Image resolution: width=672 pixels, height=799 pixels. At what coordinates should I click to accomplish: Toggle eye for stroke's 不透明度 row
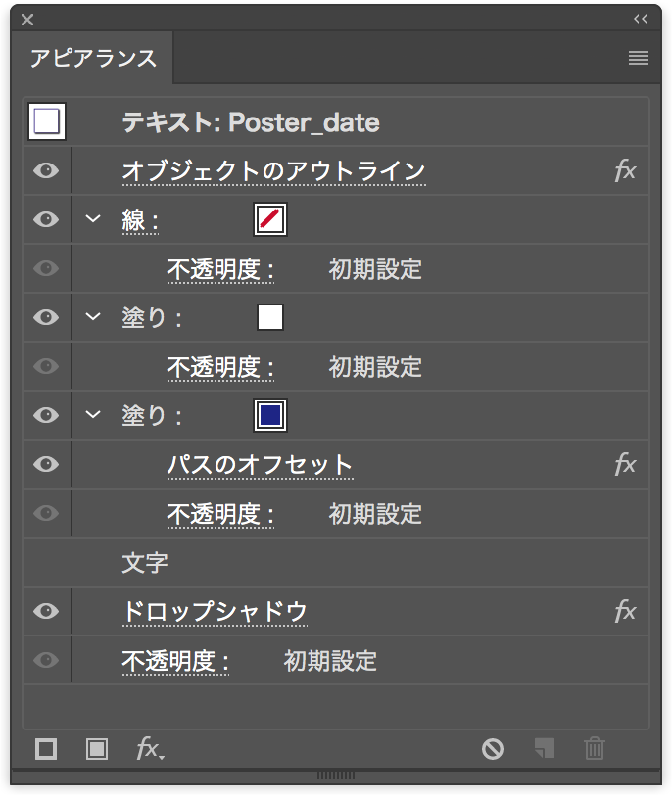click(46, 268)
